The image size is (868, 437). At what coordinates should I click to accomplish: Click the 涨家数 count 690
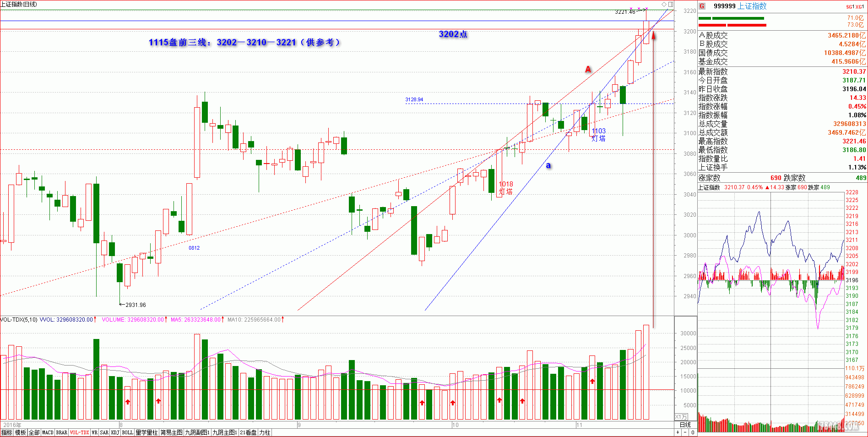pyautogui.click(x=776, y=178)
